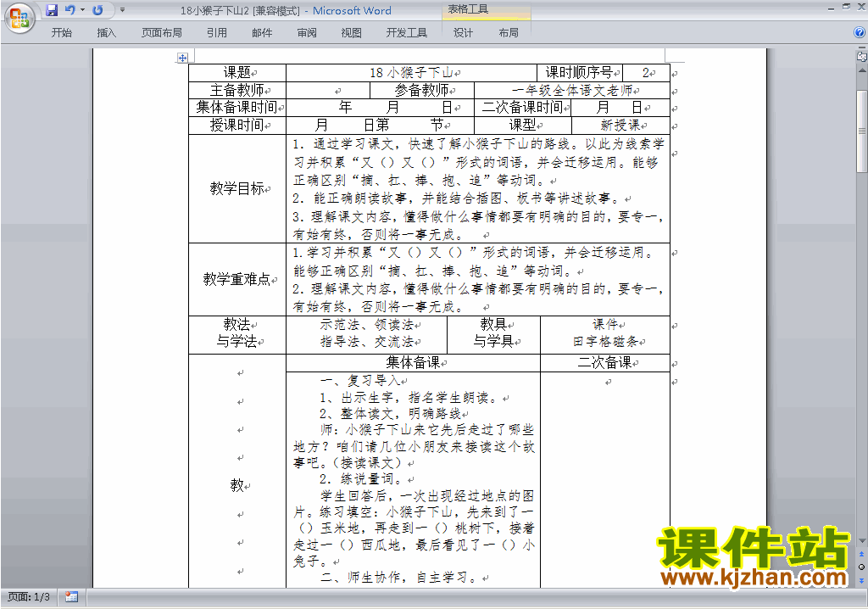The image size is (868, 609).
Task: Click the line 二、师生协作,自主学习。
Action: pos(400,578)
